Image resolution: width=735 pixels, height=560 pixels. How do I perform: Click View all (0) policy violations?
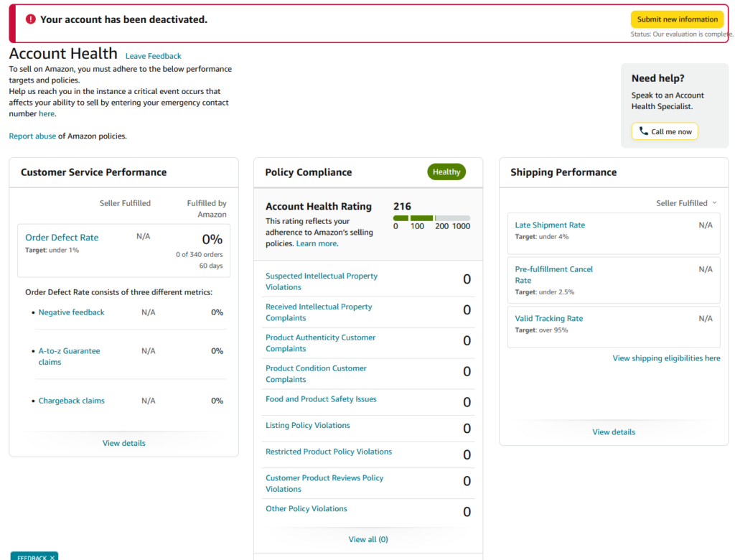point(368,539)
